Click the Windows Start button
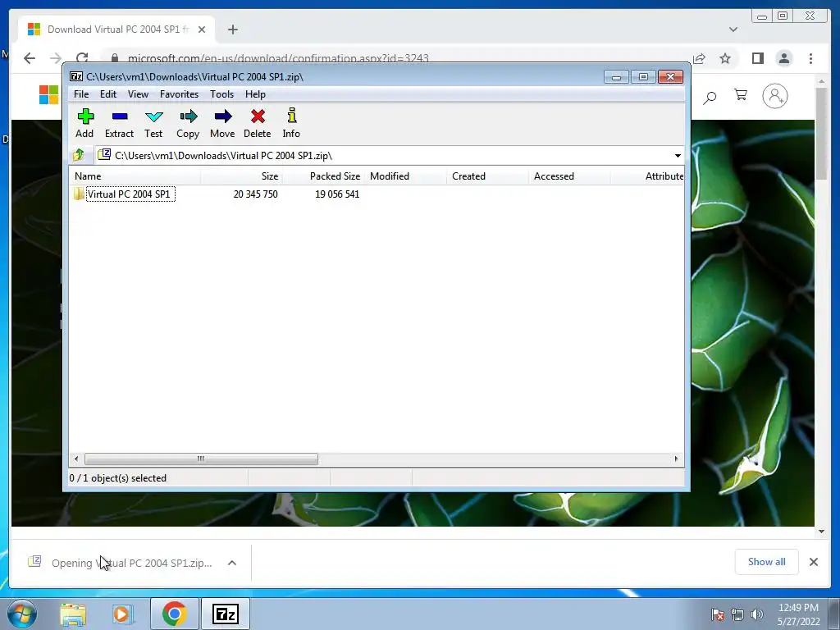Screen dimensions: 840x630 [x=21, y=614]
